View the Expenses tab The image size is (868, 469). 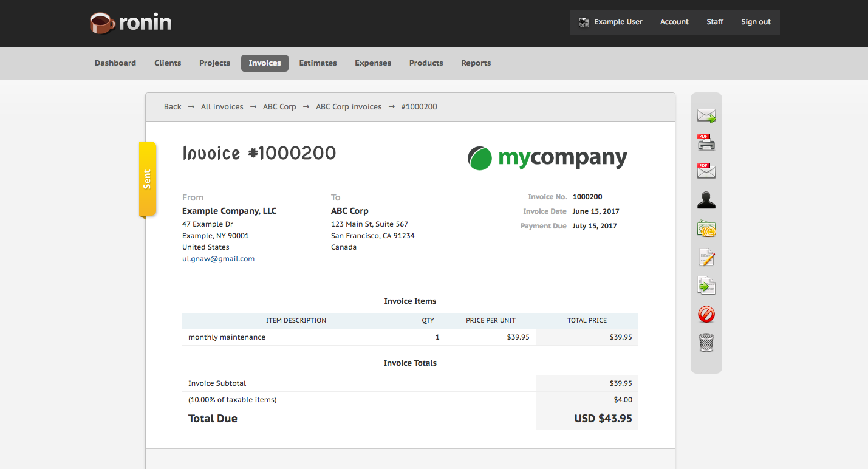pos(373,63)
